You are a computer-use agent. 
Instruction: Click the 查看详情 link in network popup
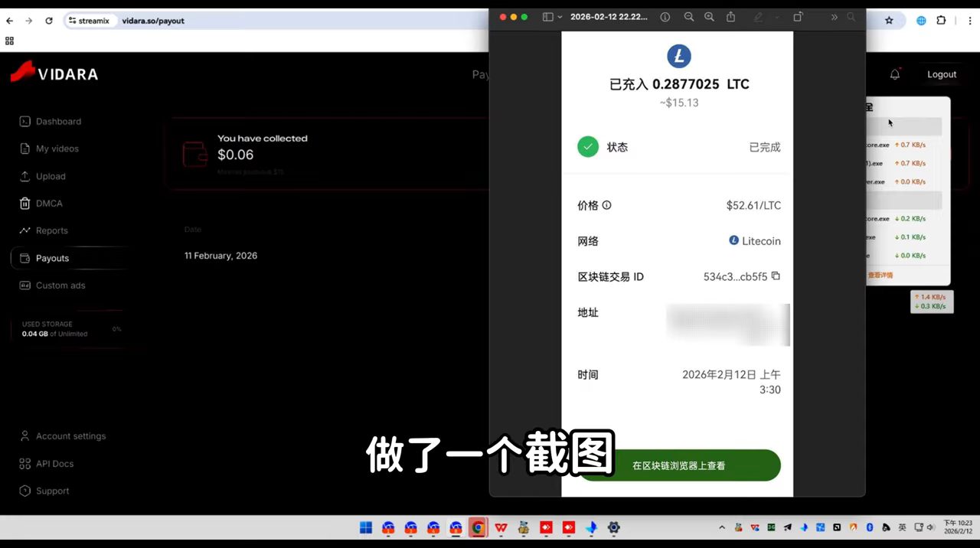(880, 276)
